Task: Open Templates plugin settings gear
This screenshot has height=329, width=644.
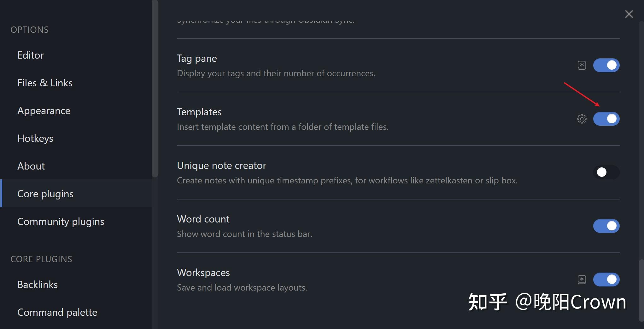Action: tap(582, 119)
